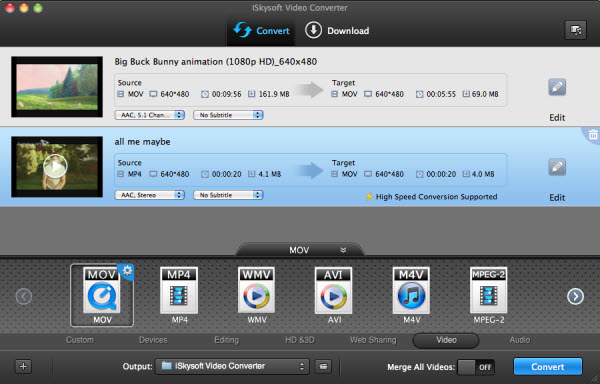Click the edit pencil for all me maybe

coord(557,167)
